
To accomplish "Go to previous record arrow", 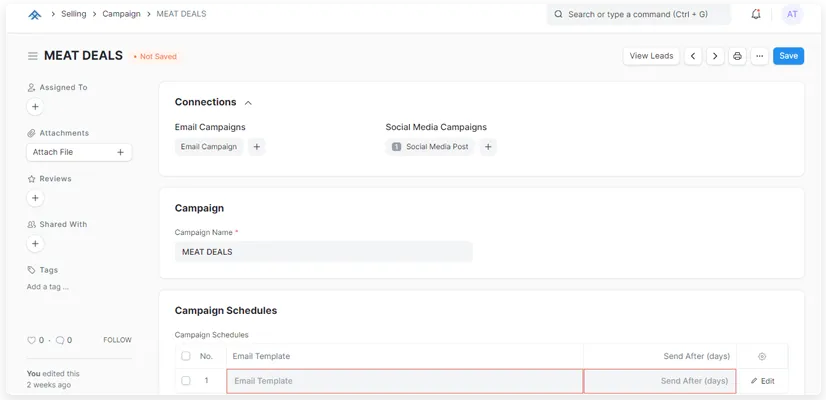I will click(x=693, y=56).
